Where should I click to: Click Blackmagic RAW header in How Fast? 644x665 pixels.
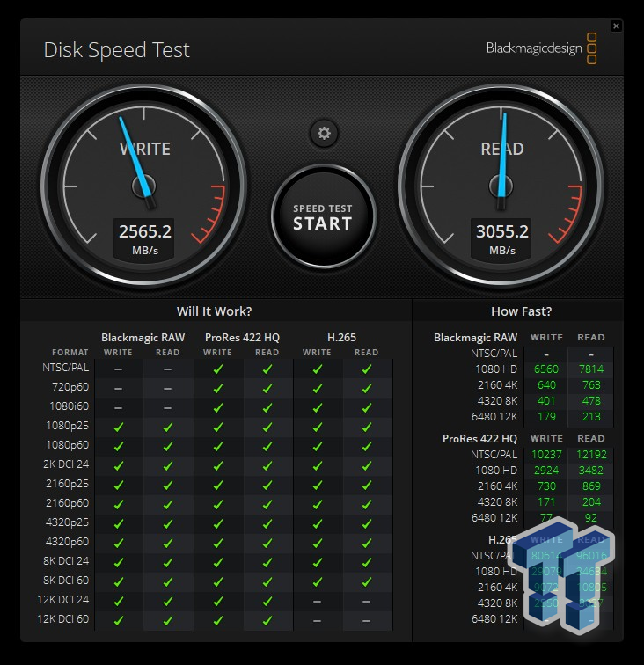tap(475, 337)
